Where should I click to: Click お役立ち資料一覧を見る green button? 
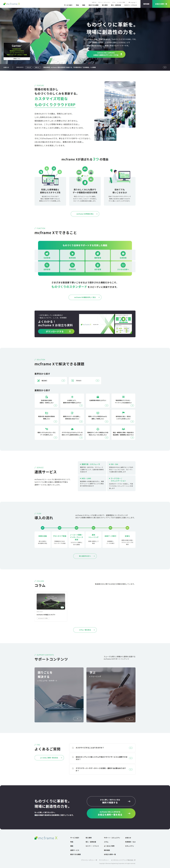coord(111,813)
